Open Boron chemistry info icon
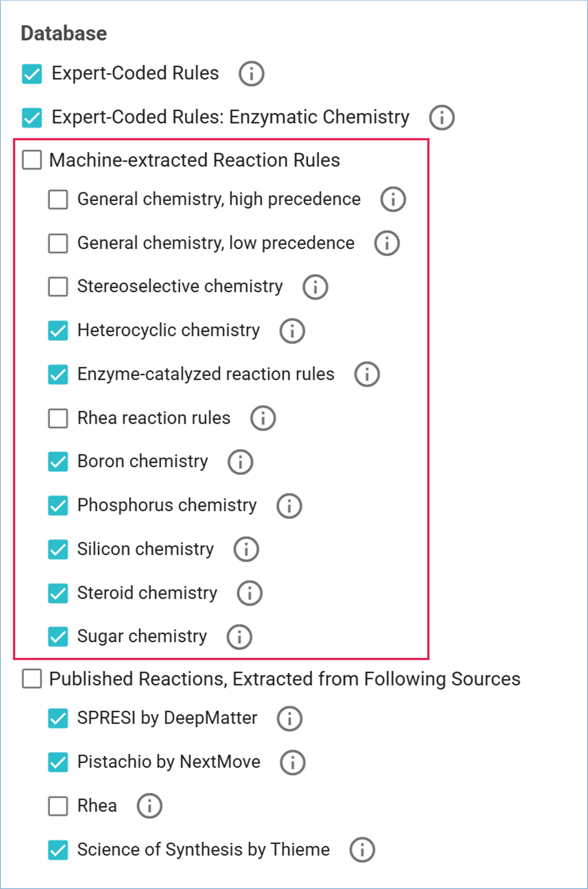 (x=240, y=462)
